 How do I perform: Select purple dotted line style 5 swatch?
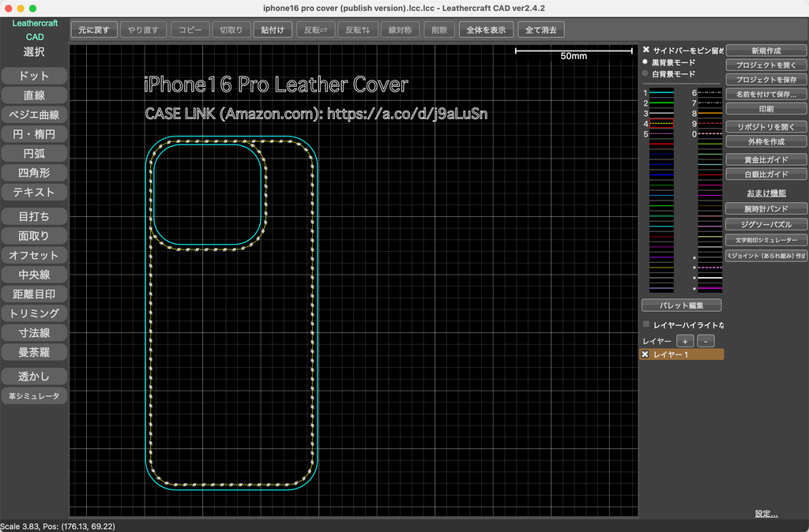pos(661,134)
